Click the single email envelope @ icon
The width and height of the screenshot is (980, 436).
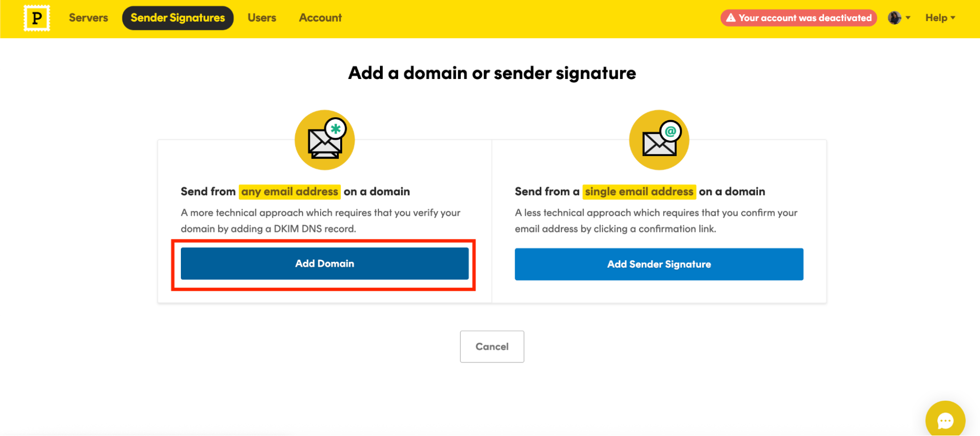[x=659, y=140]
